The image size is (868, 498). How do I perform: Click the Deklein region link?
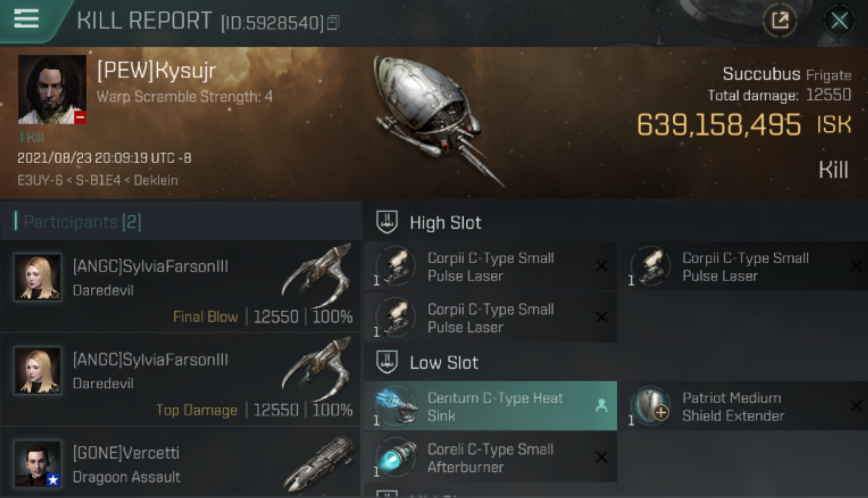[x=156, y=180]
